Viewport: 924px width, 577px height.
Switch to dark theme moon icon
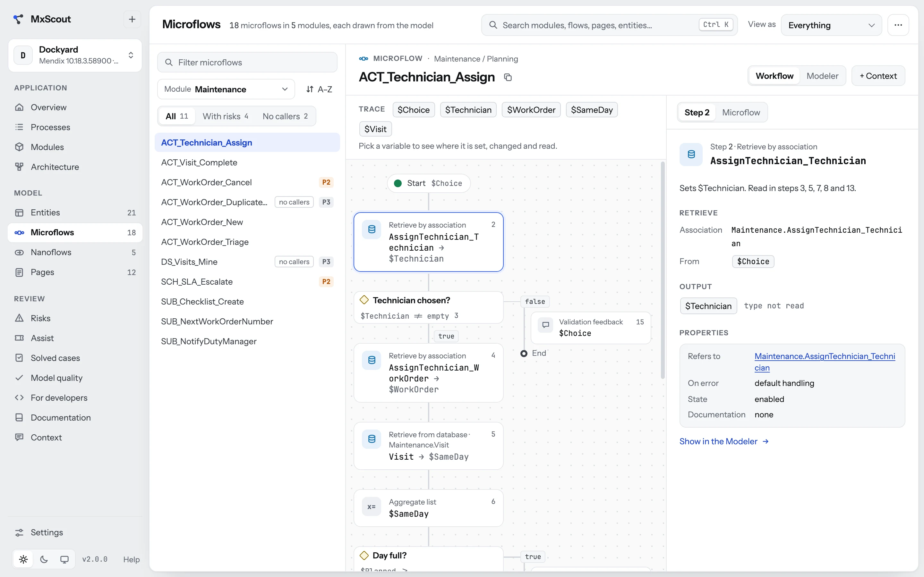click(44, 559)
